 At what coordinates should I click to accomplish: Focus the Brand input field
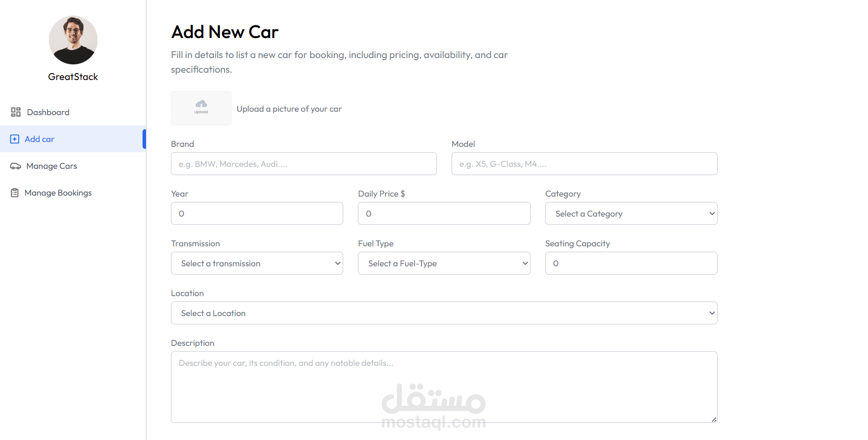pyautogui.click(x=304, y=164)
